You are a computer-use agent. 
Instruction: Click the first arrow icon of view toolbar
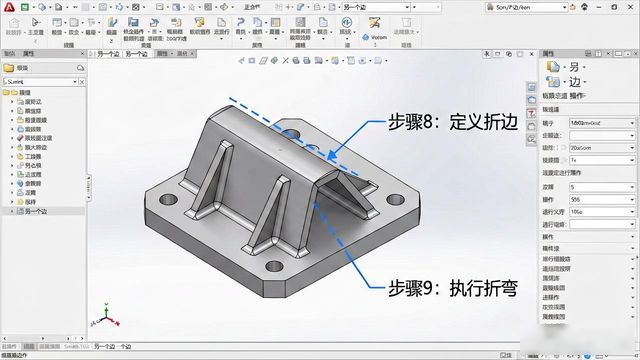click(x=241, y=61)
